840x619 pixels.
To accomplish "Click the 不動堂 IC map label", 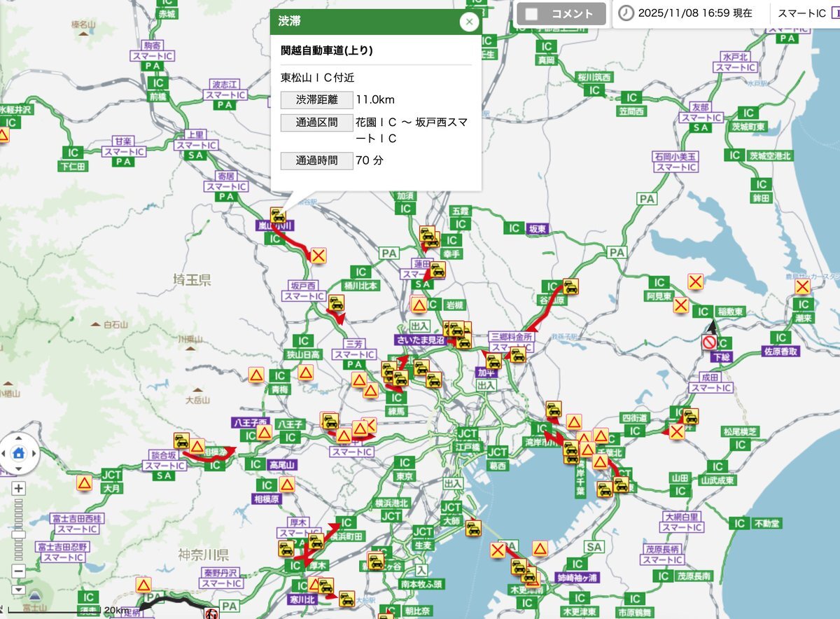I will click(767, 524).
